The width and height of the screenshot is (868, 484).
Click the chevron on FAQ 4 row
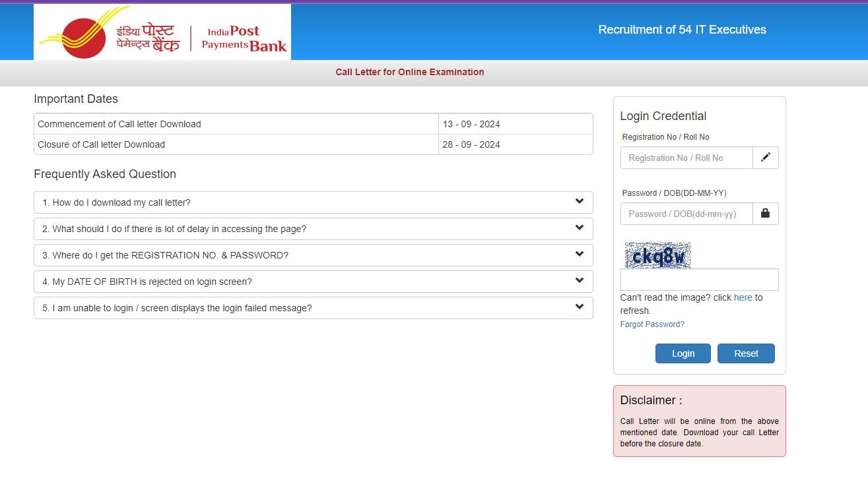(x=580, y=280)
